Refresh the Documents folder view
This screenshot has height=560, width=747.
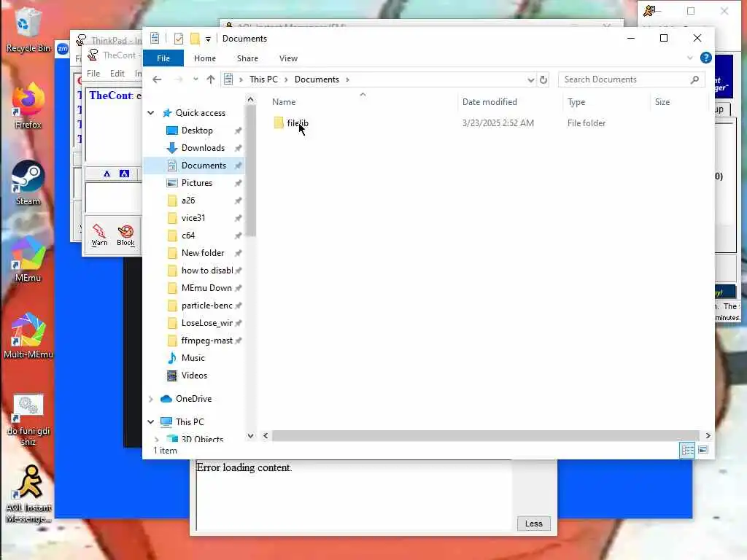[x=543, y=79]
